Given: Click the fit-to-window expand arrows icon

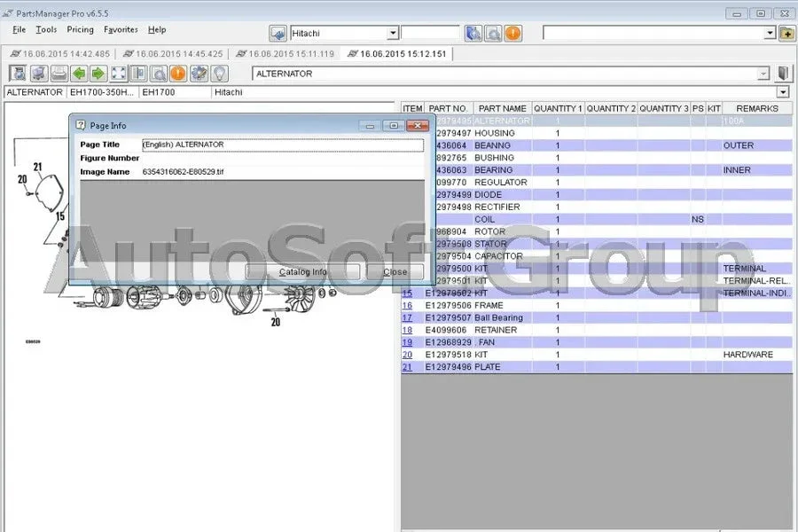Looking at the screenshot, I should tap(119, 74).
